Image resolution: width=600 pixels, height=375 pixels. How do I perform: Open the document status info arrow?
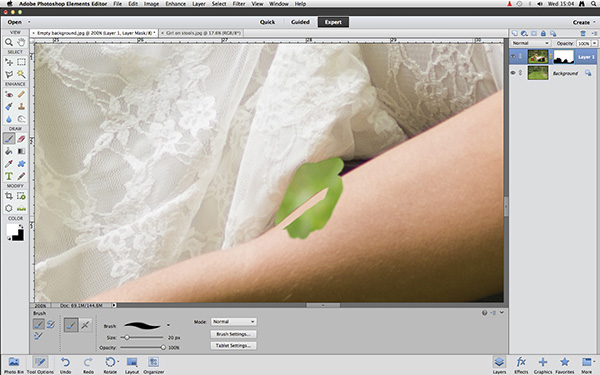point(114,305)
